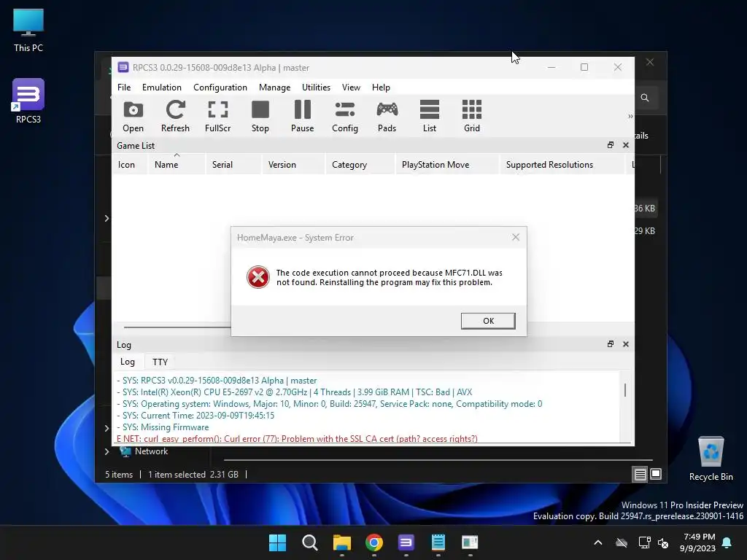Open the clock showing 7:49 PM
This screenshot has height=560, width=747.
coord(698,542)
